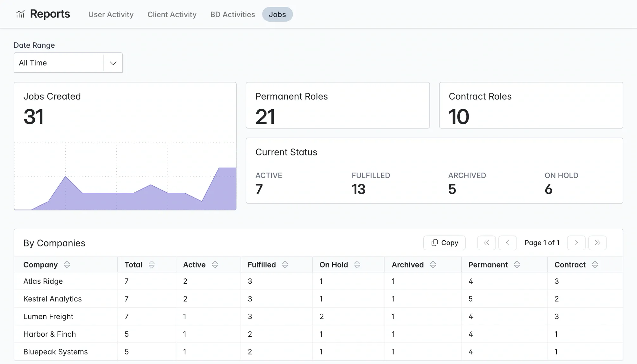Sort by Active column icon
Image resolution: width=637 pixels, height=364 pixels.
[215, 265]
